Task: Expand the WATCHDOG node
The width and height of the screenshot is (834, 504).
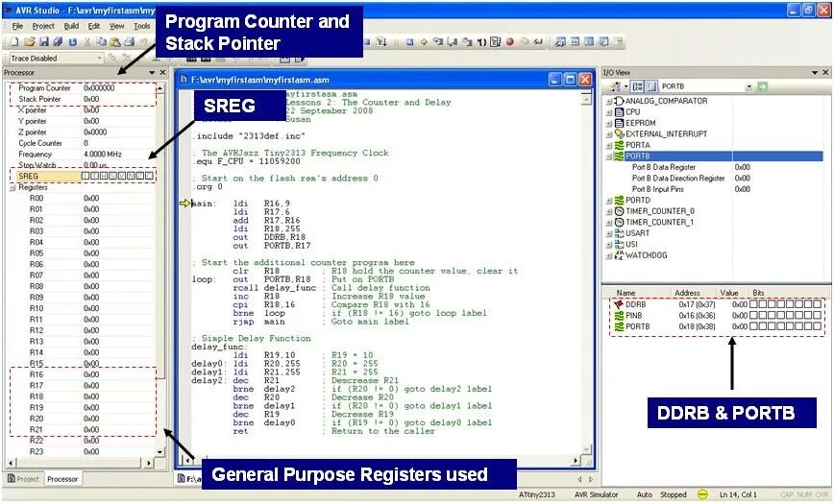Action: pyautogui.click(x=609, y=255)
